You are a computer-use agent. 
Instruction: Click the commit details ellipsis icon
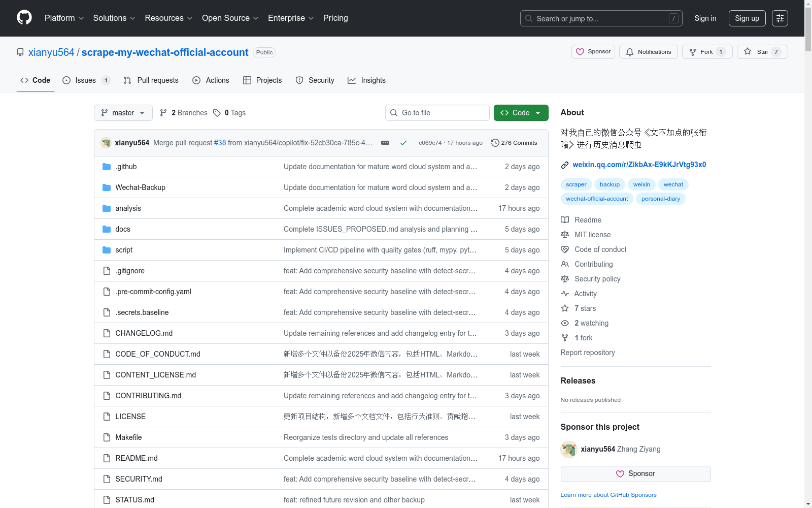pos(385,143)
